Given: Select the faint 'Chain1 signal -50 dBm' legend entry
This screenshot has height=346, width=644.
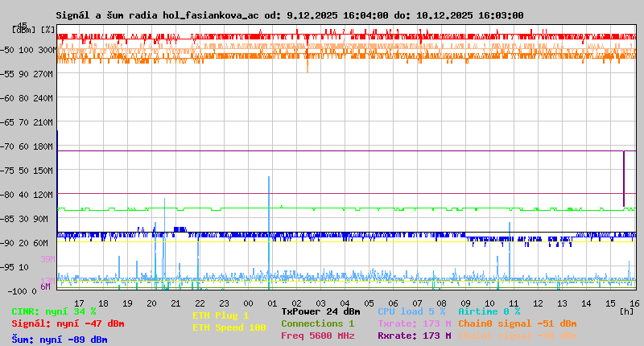Looking at the screenshot, I should (x=518, y=336).
